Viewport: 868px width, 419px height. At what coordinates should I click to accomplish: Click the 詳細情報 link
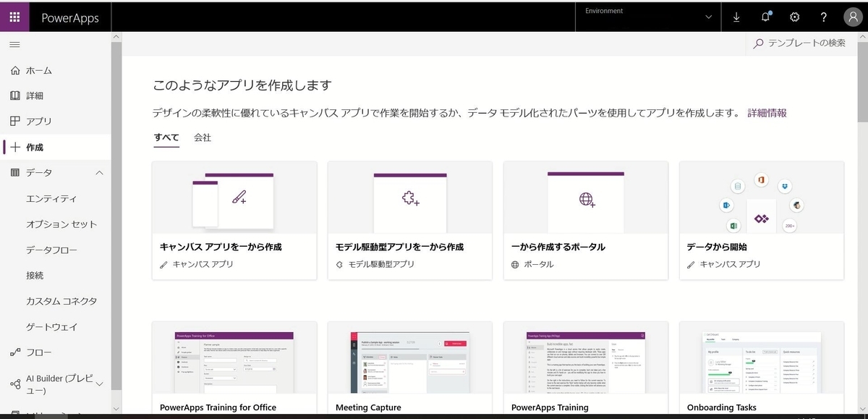click(766, 113)
